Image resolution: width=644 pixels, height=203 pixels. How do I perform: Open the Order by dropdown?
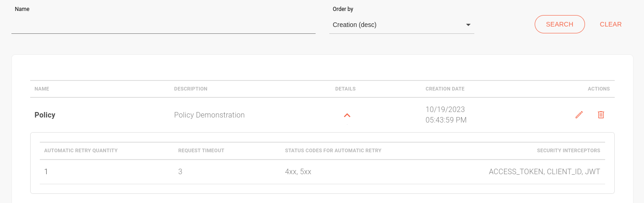pos(401,25)
